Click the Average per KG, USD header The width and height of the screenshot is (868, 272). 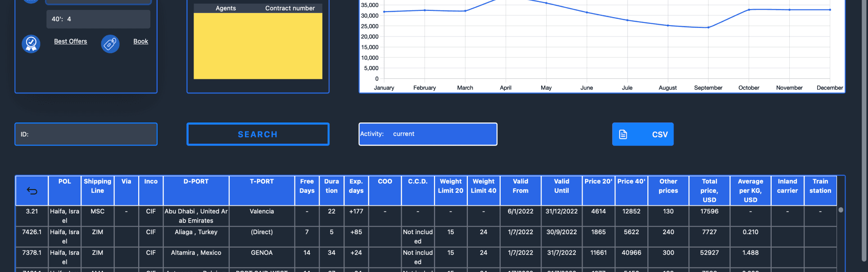point(750,190)
